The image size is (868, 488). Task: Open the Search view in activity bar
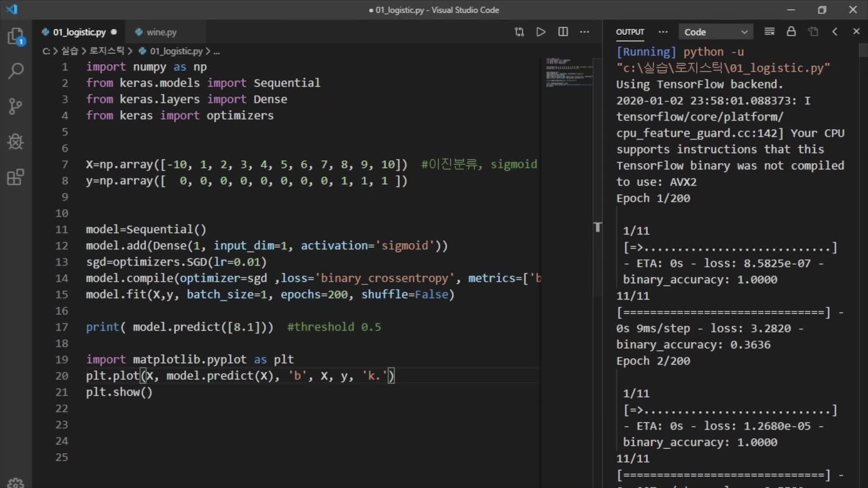16,71
